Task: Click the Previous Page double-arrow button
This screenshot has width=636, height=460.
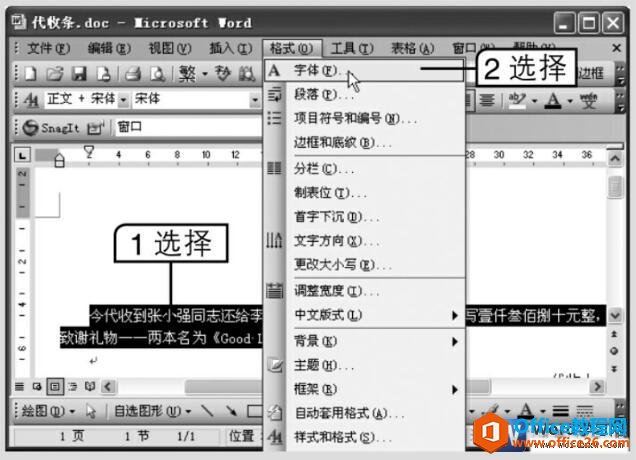Action: [x=614, y=334]
